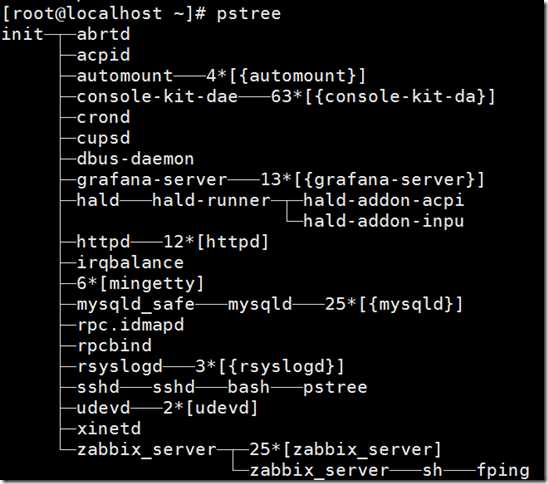Click the pstree command text in prompt

[x=248, y=14]
